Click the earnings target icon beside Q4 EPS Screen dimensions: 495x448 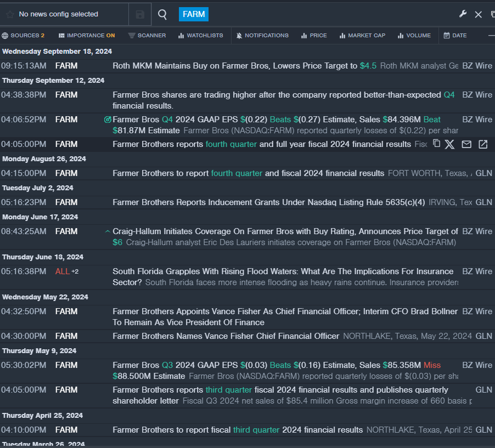coord(108,120)
